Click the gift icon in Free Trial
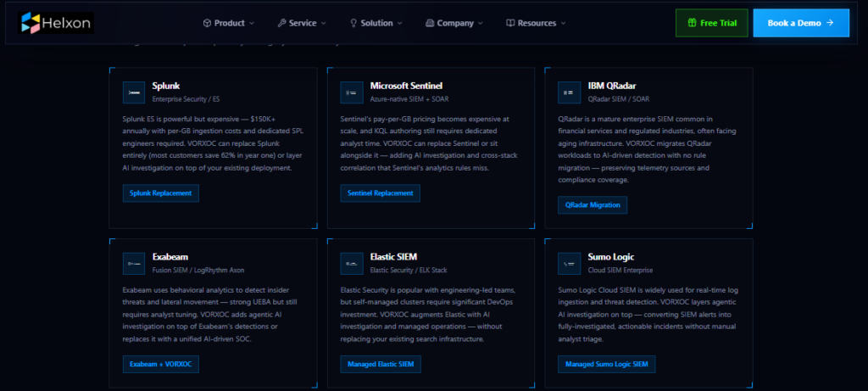Screen dimensions: 868x391 pos(692,23)
